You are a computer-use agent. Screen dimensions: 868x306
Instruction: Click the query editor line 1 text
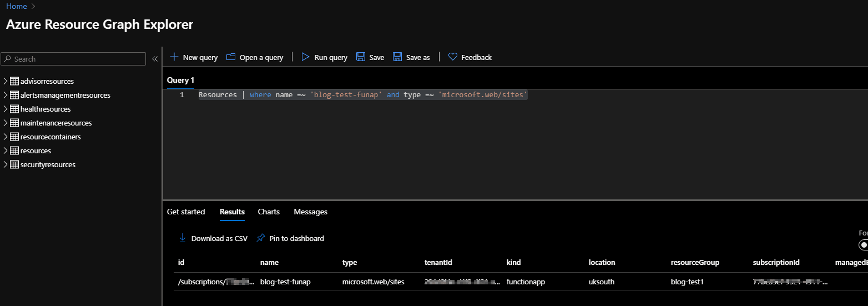(x=363, y=95)
